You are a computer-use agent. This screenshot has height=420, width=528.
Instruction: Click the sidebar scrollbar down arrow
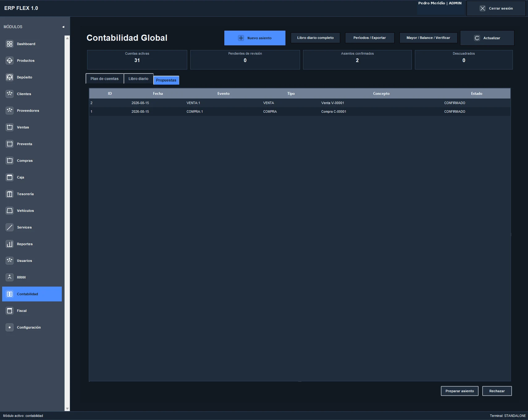point(67,409)
